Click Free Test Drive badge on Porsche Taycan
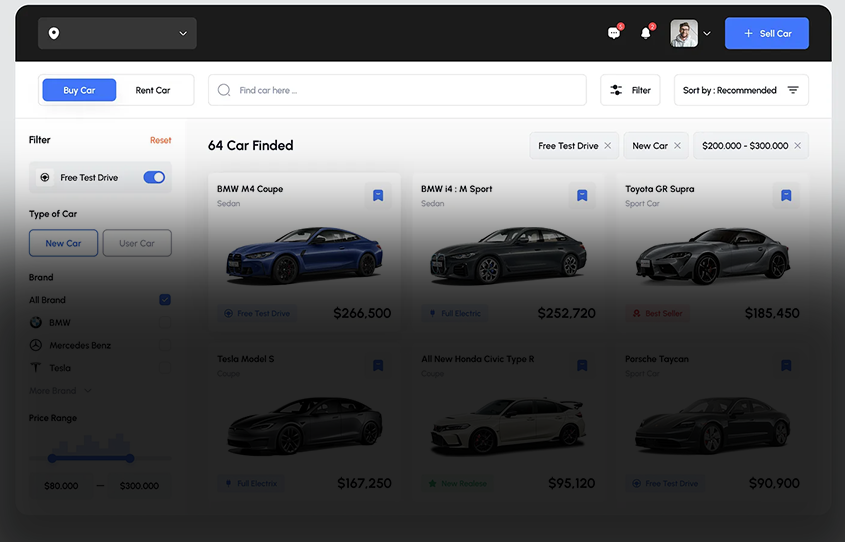This screenshot has width=845, height=542. (666, 483)
